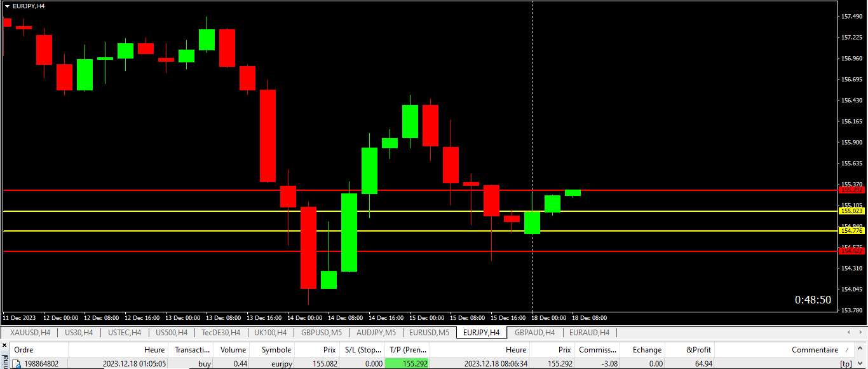868x369 pixels.
Task: Click the green T/P 155.292 cell
Action: click(x=407, y=364)
